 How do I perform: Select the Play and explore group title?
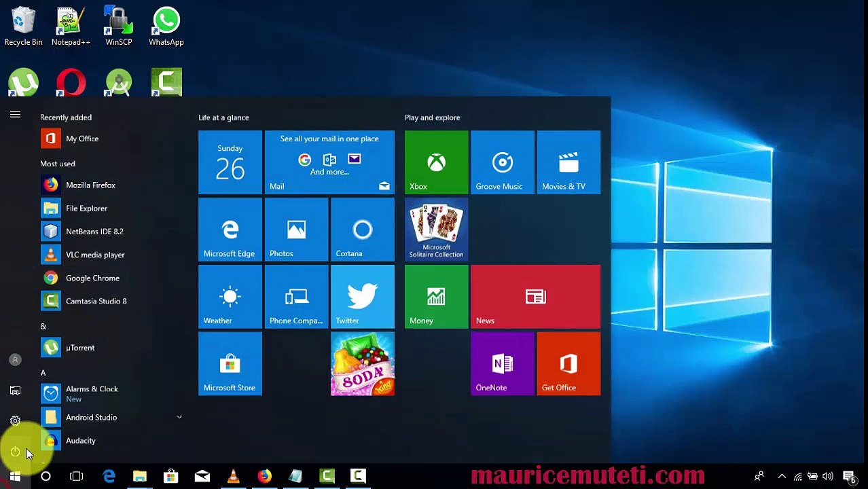[432, 117]
